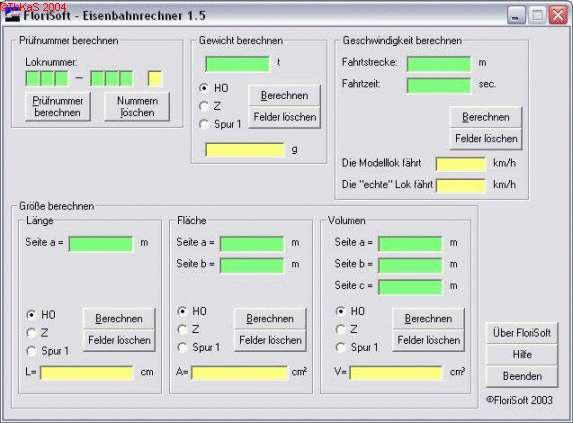573x423 pixels.
Task: Focus the Gewicht input field in tons
Action: pyautogui.click(x=238, y=64)
